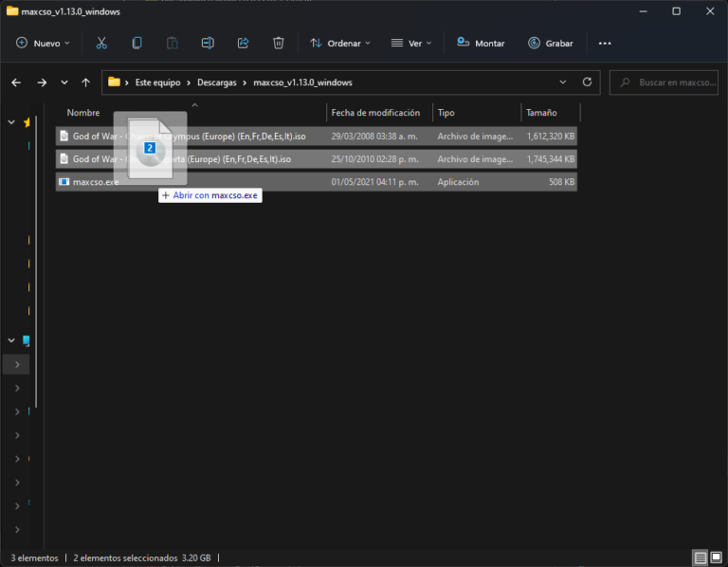Go up one folder level arrow
This screenshot has width=728, height=567.
(86, 82)
